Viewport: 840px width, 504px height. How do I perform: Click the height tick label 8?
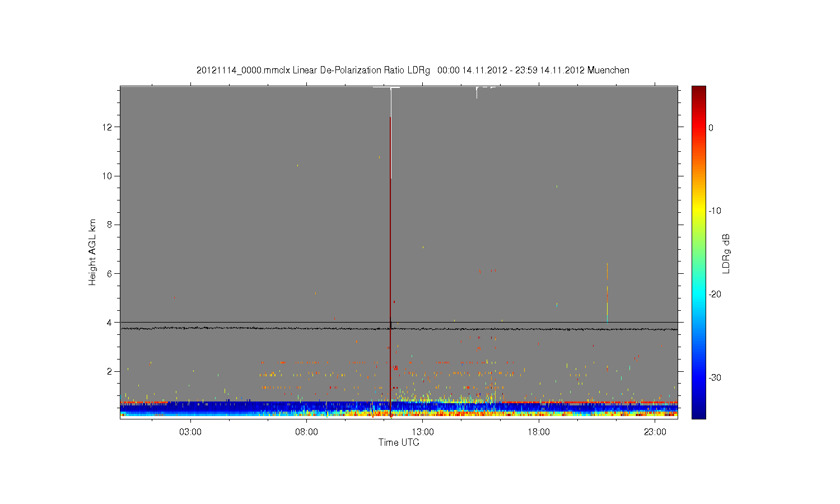pyautogui.click(x=110, y=225)
